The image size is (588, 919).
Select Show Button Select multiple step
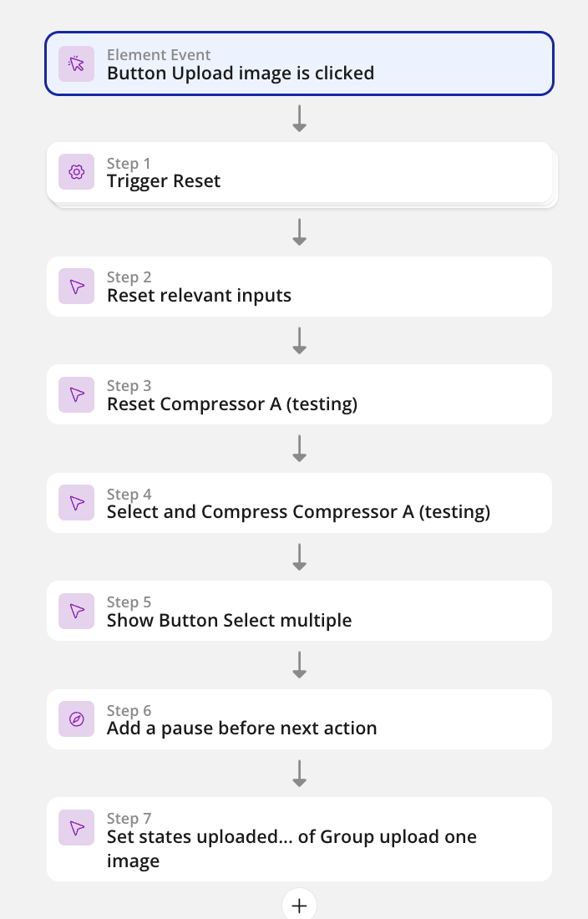click(x=229, y=621)
